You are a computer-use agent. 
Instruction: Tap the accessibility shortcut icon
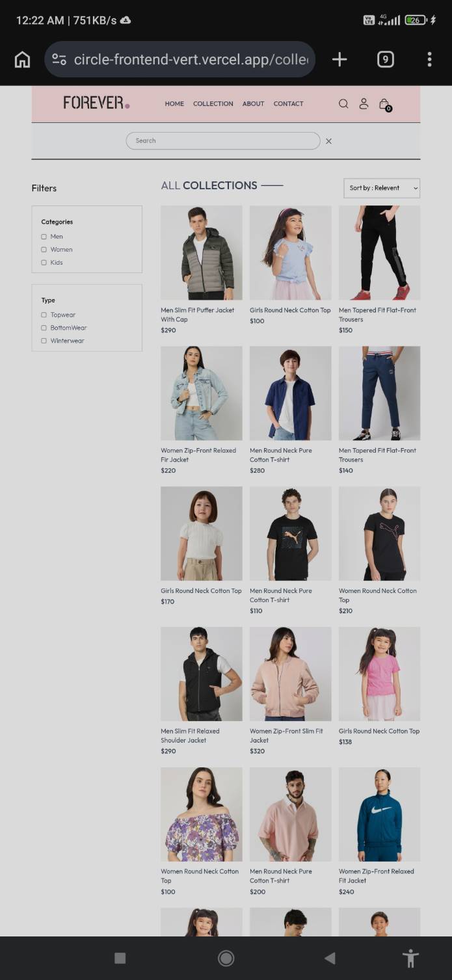pyautogui.click(x=410, y=958)
